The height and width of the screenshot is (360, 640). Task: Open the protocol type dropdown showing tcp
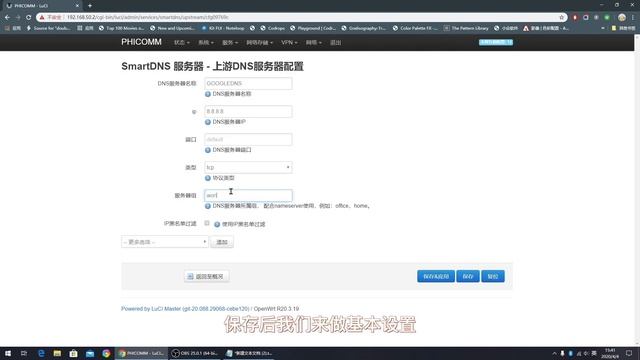click(248, 167)
